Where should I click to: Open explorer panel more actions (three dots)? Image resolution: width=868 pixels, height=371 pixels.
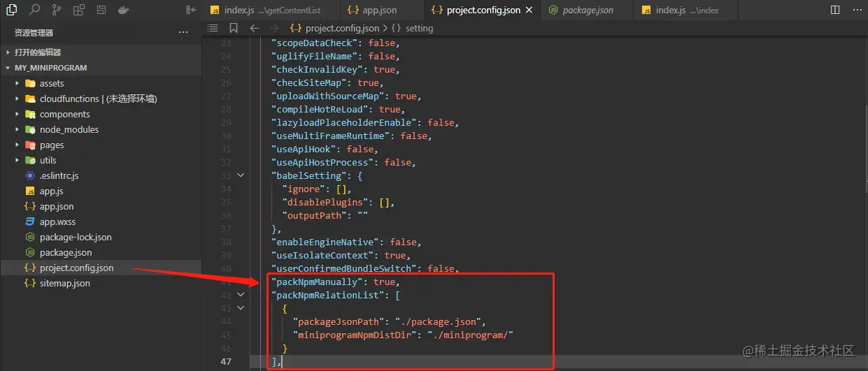point(183,32)
